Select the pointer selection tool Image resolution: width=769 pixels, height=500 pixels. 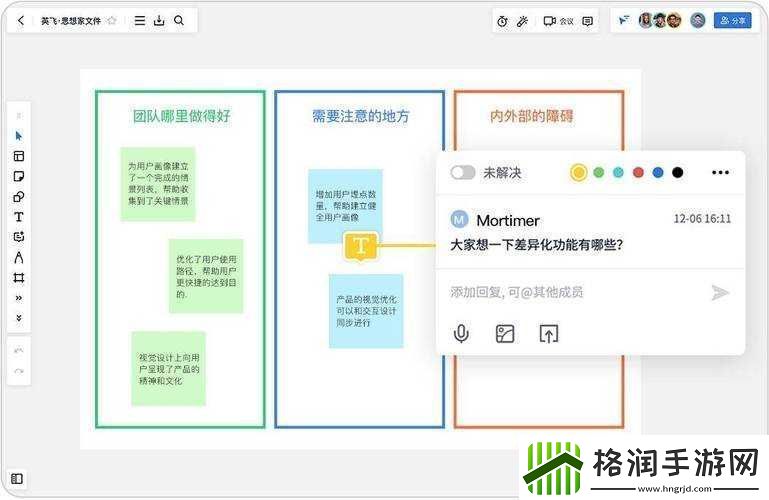coord(19,136)
